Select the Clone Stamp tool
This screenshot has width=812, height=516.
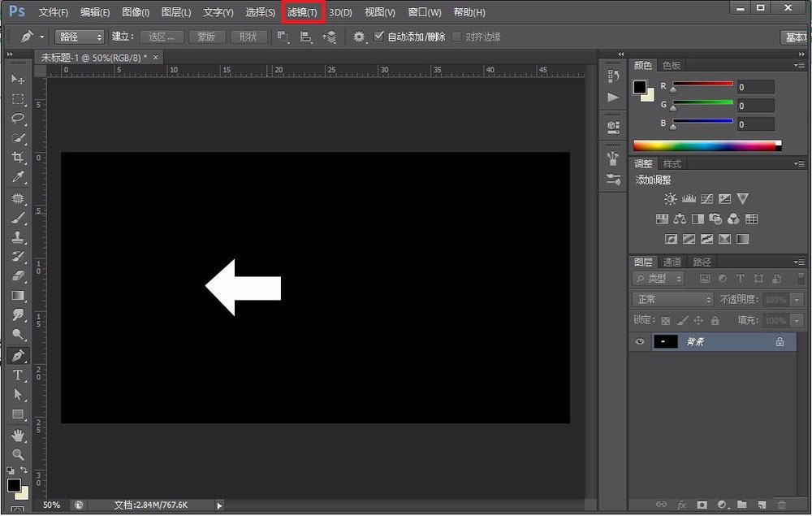point(18,236)
